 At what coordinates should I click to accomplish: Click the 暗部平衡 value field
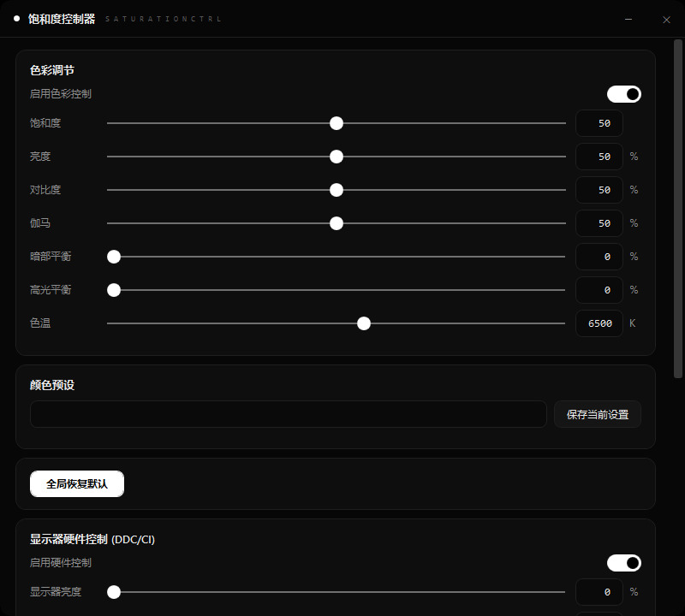point(599,257)
